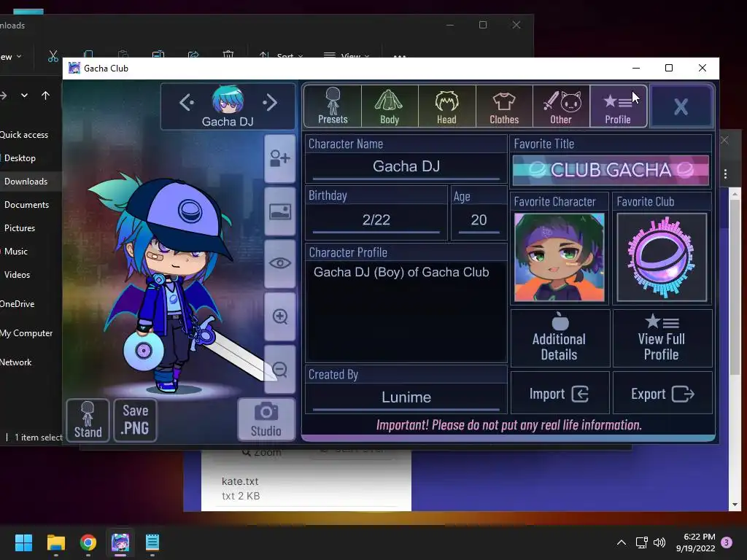The height and width of the screenshot is (560, 747).
Task: Open the three-dot menu in background window
Action: tap(726, 174)
